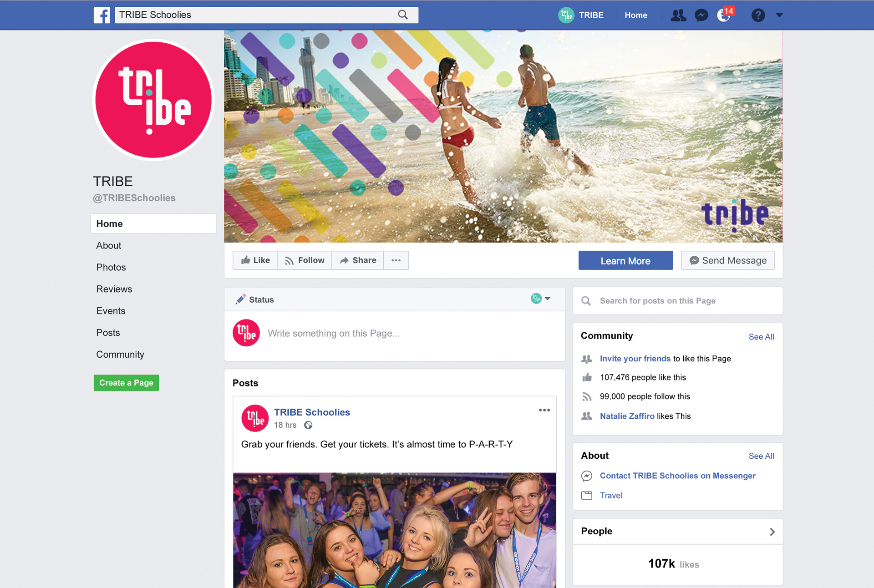Click Invite your friends link
This screenshot has width=874, height=588.
pyautogui.click(x=635, y=359)
